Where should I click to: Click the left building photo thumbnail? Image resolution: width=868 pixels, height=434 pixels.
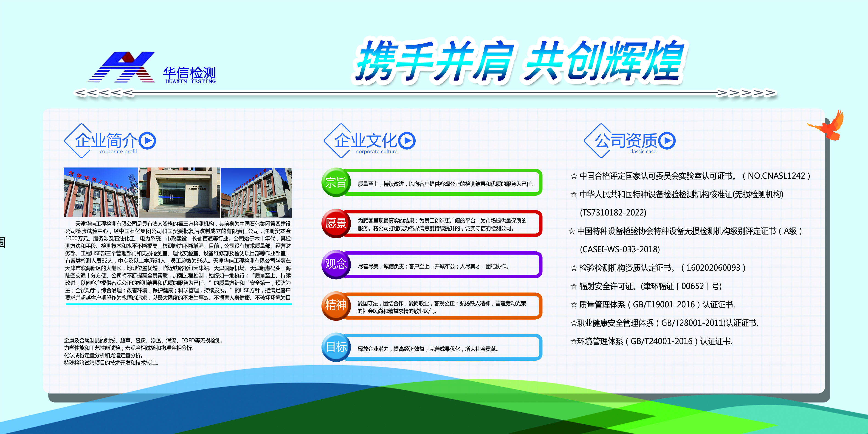[101, 192]
